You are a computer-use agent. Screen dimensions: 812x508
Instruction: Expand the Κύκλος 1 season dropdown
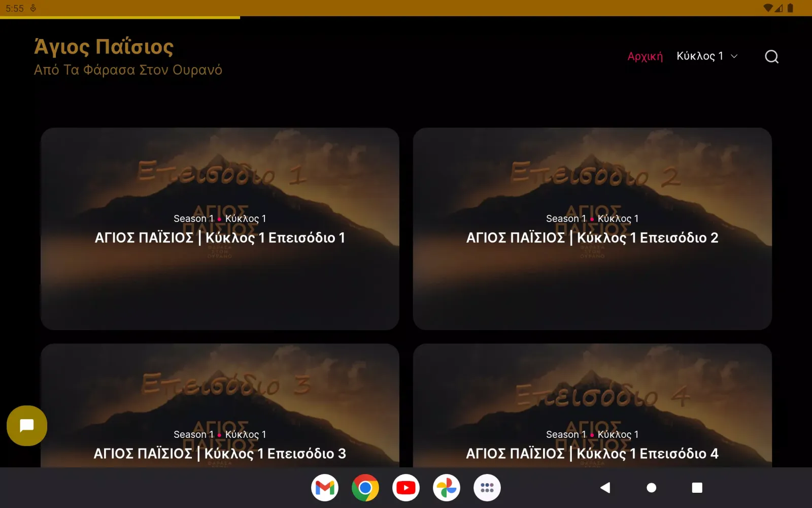707,56
